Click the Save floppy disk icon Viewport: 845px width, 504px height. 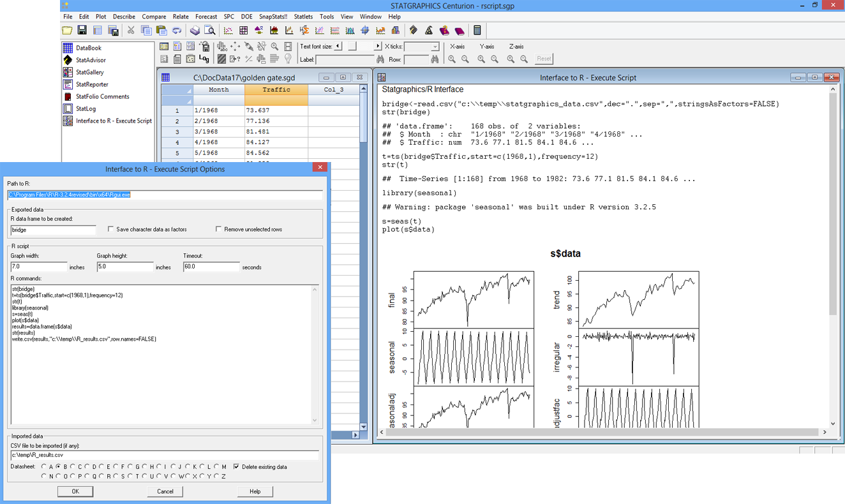point(82,30)
